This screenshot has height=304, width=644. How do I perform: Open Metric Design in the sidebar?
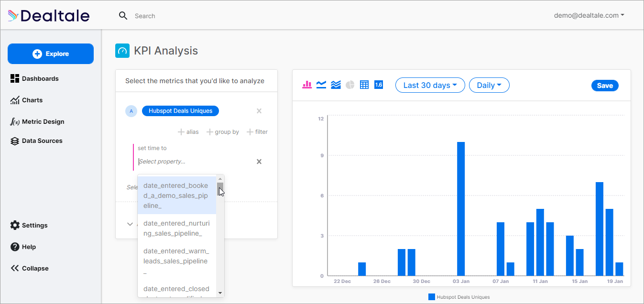point(37,121)
